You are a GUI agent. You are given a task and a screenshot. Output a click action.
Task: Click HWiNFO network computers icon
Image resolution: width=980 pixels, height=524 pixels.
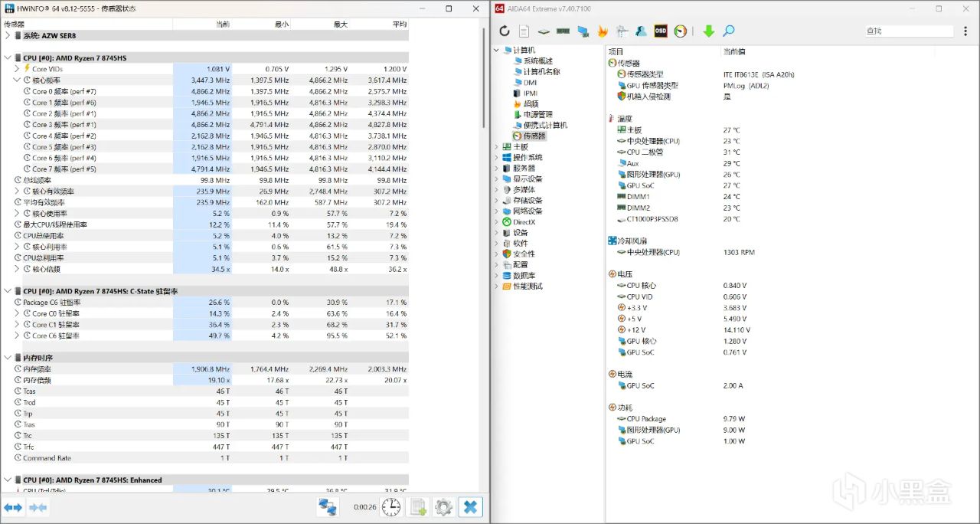pyautogui.click(x=328, y=506)
